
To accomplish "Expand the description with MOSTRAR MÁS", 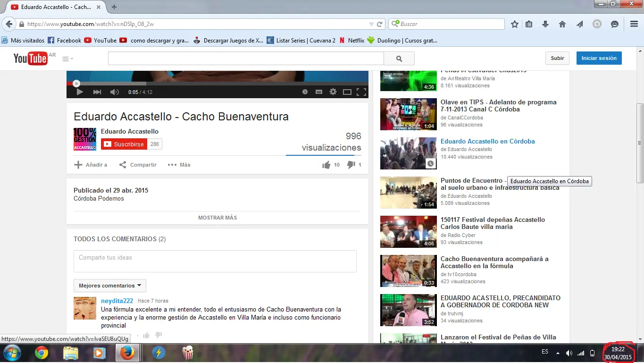I will 217,218.
